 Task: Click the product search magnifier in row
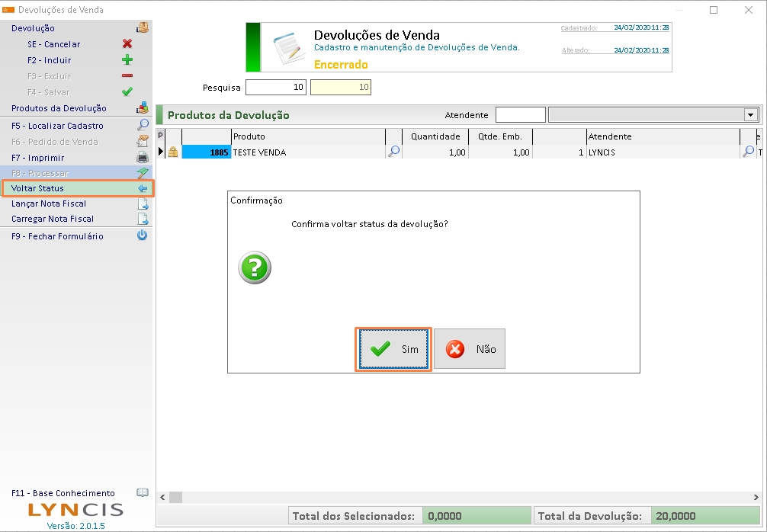coord(393,152)
